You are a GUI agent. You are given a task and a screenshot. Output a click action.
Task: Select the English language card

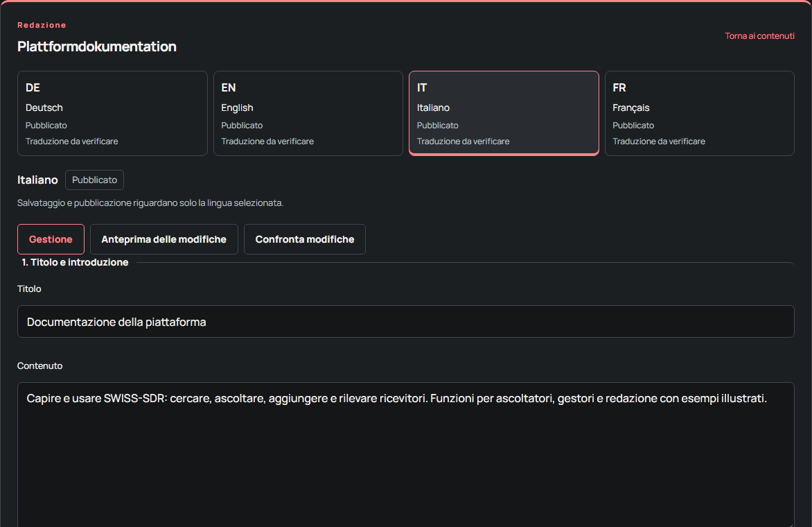pyautogui.click(x=308, y=114)
